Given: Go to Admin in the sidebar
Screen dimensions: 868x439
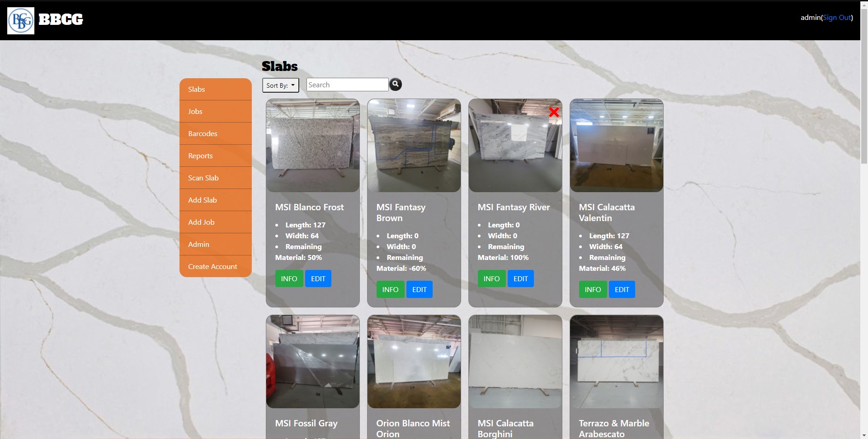Looking at the screenshot, I should [216, 244].
